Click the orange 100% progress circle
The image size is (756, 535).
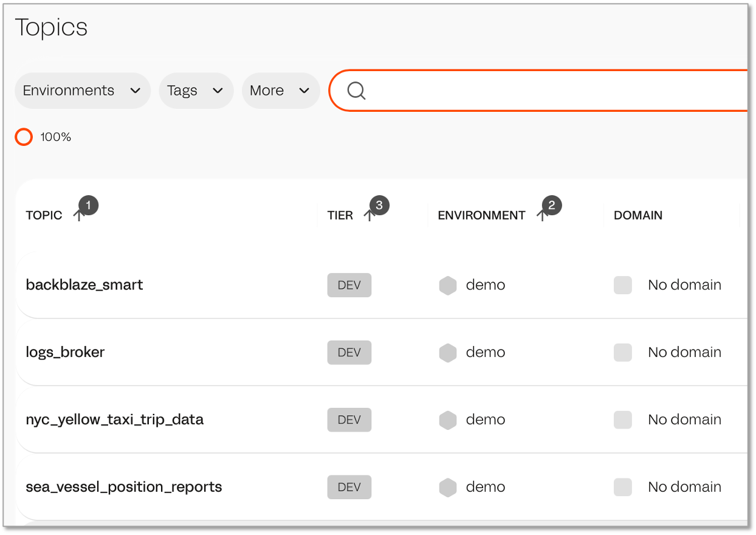(x=24, y=137)
